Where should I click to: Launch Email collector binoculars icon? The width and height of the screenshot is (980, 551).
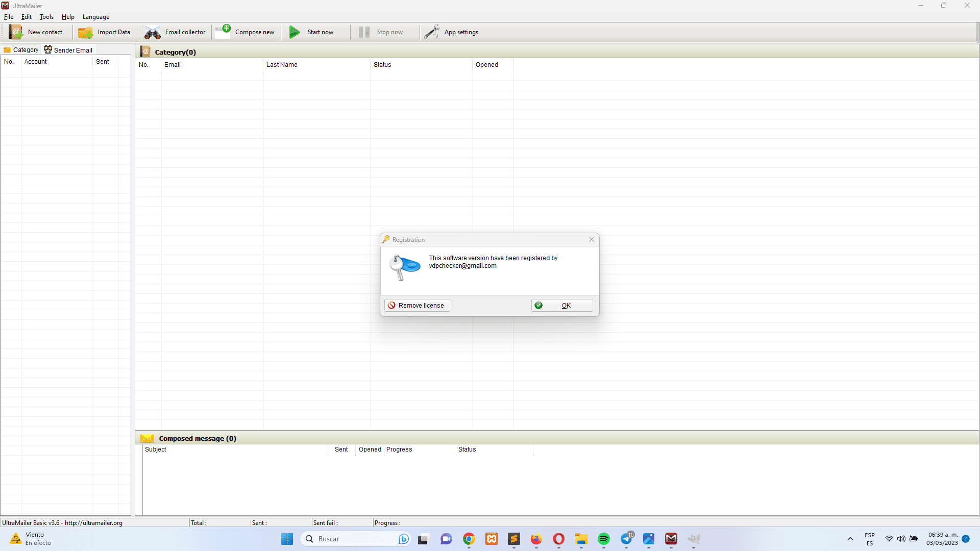tap(152, 33)
